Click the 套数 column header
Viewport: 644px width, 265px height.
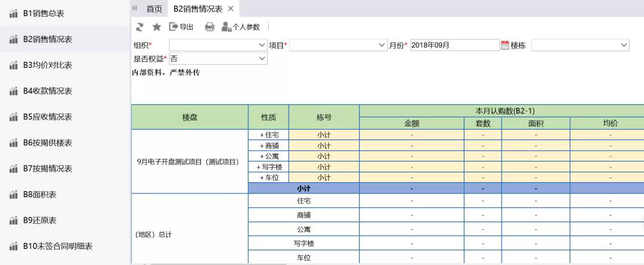coord(483,123)
